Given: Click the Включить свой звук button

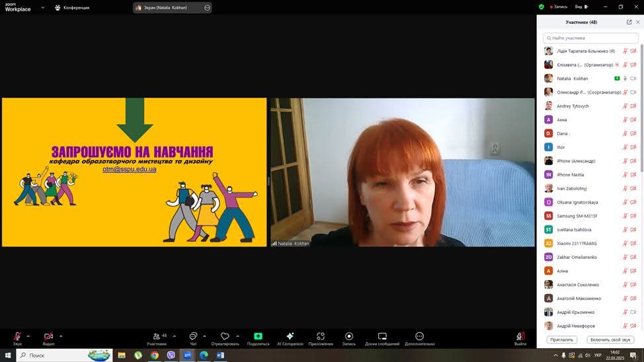Looking at the screenshot, I should click(x=610, y=340).
